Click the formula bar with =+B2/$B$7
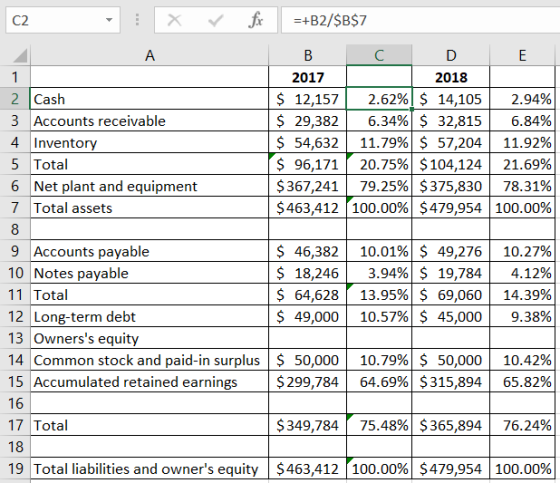This screenshot has width=560, height=483. (x=420, y=20)
